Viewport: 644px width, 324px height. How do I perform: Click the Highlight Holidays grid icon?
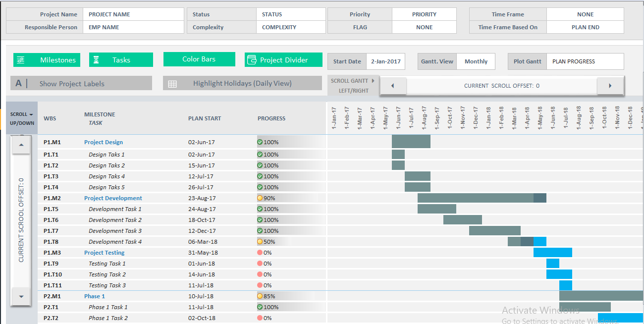(172, 83)
